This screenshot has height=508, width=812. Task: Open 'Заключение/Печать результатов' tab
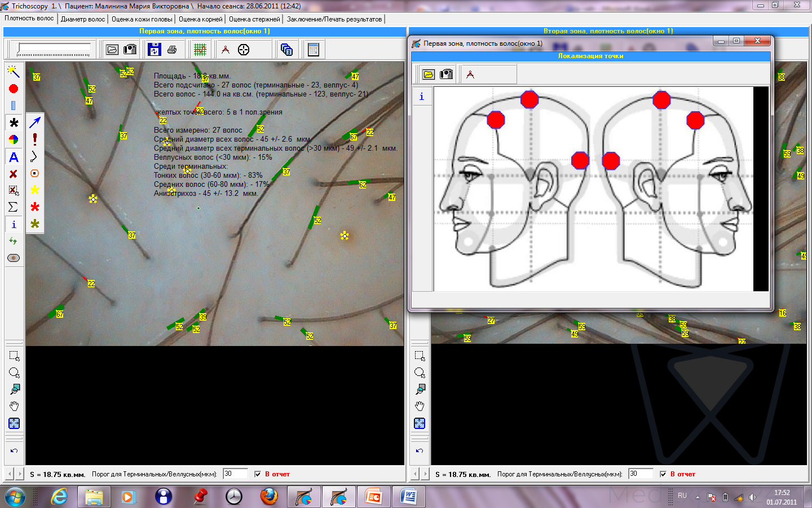pos(334,19)
